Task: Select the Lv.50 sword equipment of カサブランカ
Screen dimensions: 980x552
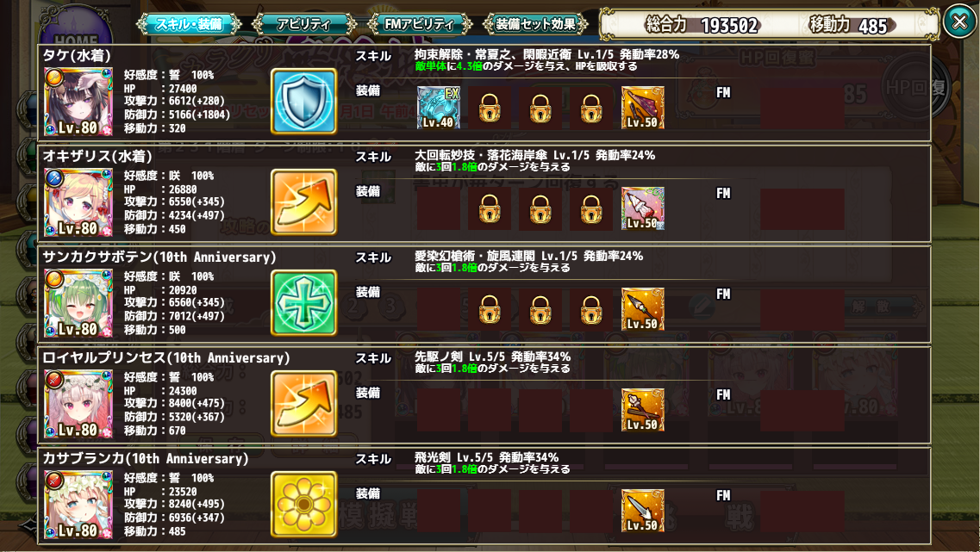Action: tap(642, 510)
